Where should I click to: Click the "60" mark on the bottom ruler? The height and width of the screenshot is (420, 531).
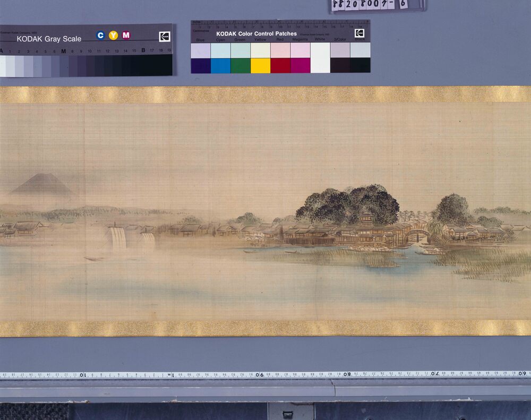(x=522, y=373)
